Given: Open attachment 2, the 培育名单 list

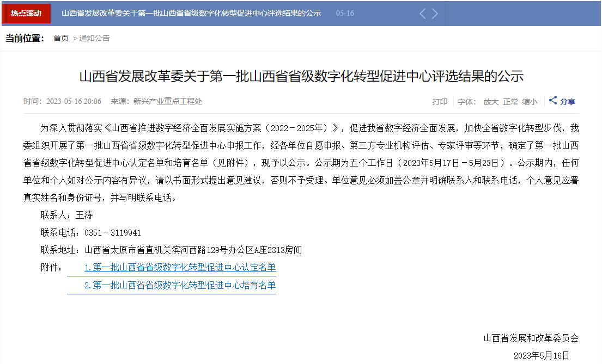Looking at the screenshot, I should (180, 285).
